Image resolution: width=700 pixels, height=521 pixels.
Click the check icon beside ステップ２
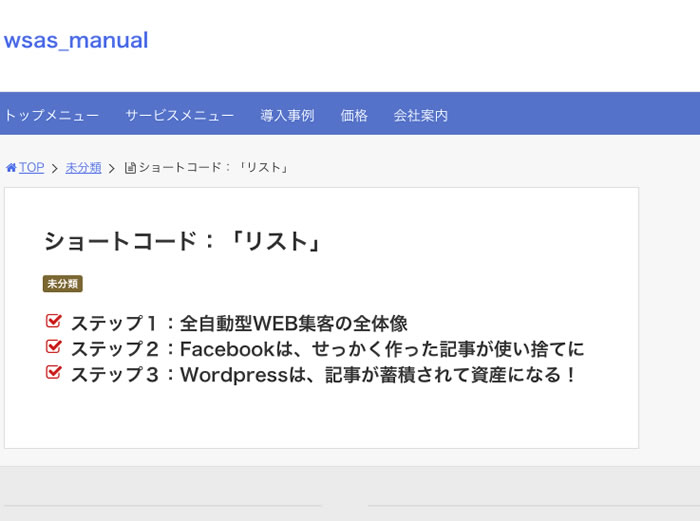click(54, 348)
